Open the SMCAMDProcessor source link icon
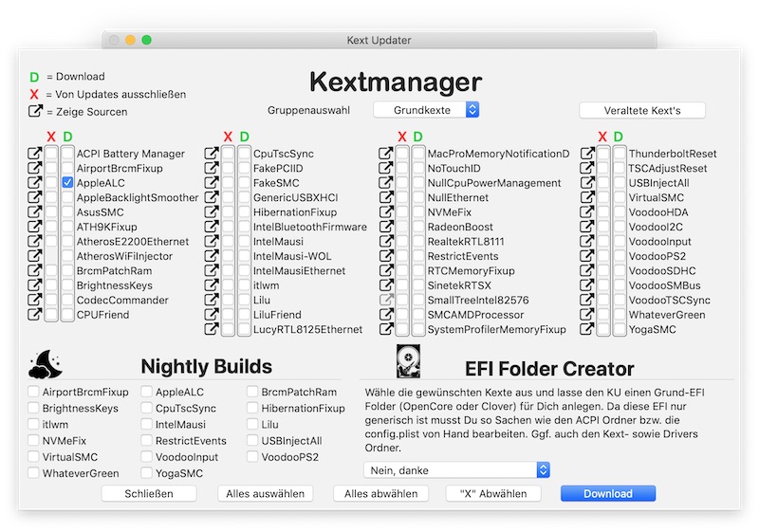The image size is (759, 532). pyautogui.click(x=386, y=315)
